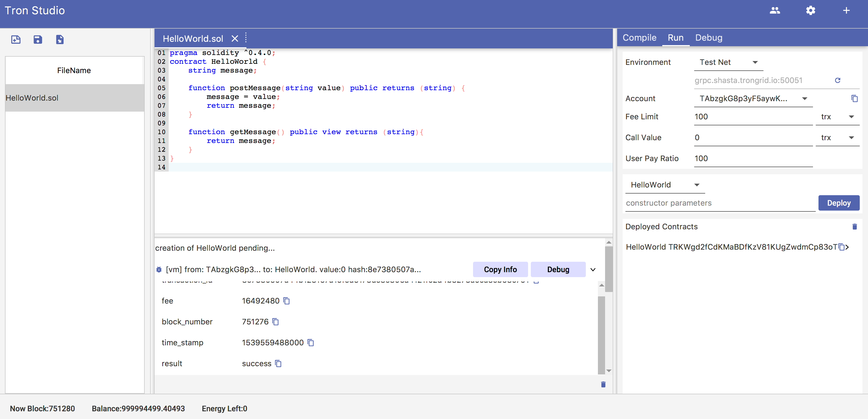Click the save file icon

point(38,39)
